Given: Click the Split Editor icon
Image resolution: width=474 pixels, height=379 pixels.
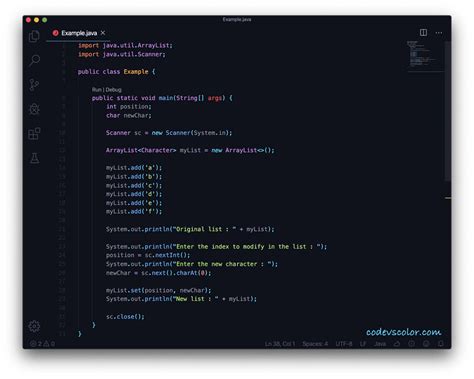Looking at the screenshot, I should (423, 32).
